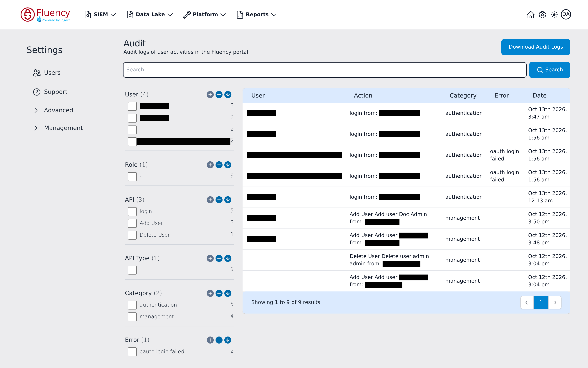
Task: Toggle the light/dark theme sun icon
Action: [x=554, y=15]
